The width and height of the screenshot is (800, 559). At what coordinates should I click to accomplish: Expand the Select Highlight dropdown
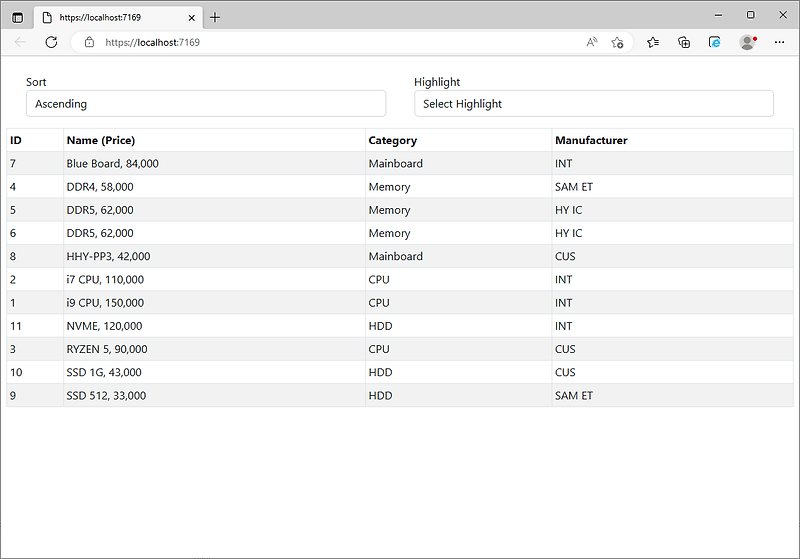(x=593, y=104)
